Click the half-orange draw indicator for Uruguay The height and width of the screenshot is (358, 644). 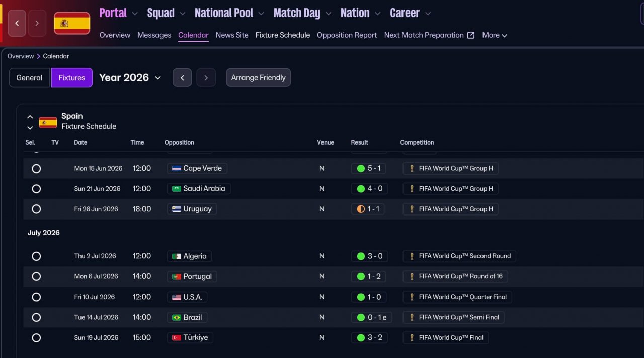point(361,209)
